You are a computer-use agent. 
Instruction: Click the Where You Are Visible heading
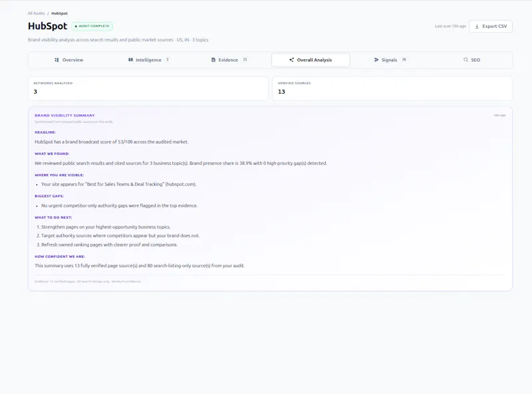coord(59,175)
